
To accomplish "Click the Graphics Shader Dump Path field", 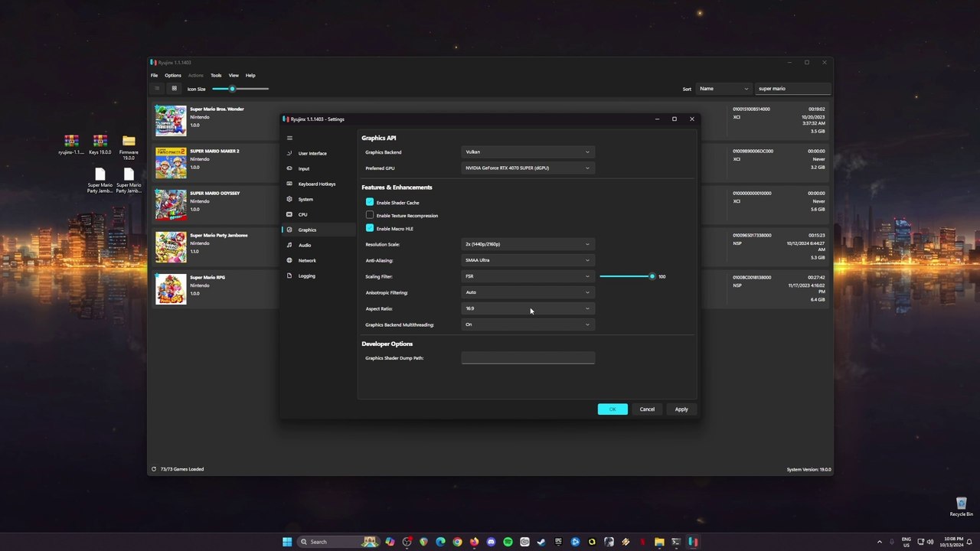I will pyautogui.click(x=528, y=358).
